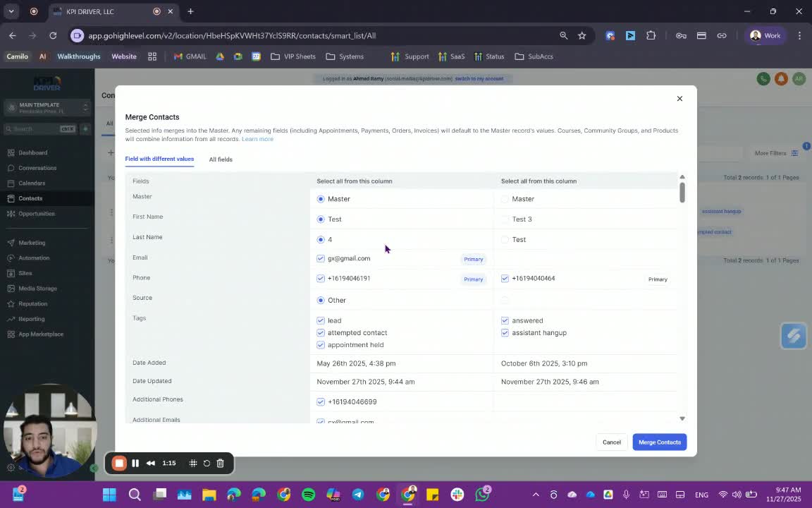This screenshot has width=812, height=508.
Task: Open bookmarks apps grid icon
Action: tap(152, 56)
